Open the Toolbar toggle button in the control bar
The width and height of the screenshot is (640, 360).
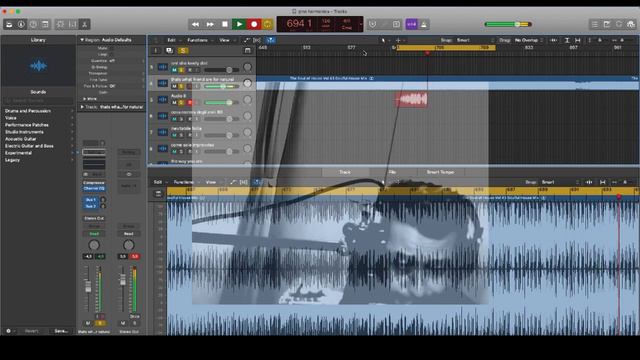point(45,24)
